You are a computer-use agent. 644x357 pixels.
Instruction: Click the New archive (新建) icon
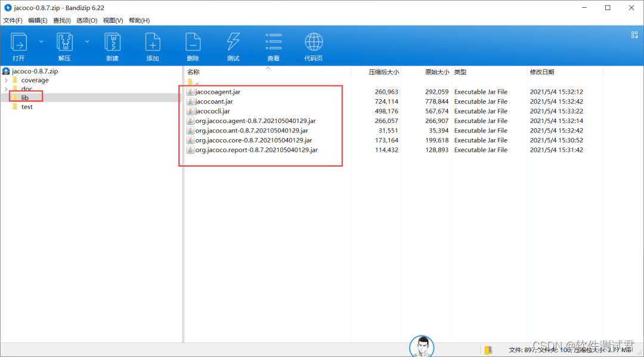pyautogui.click(x=112, y=42)
